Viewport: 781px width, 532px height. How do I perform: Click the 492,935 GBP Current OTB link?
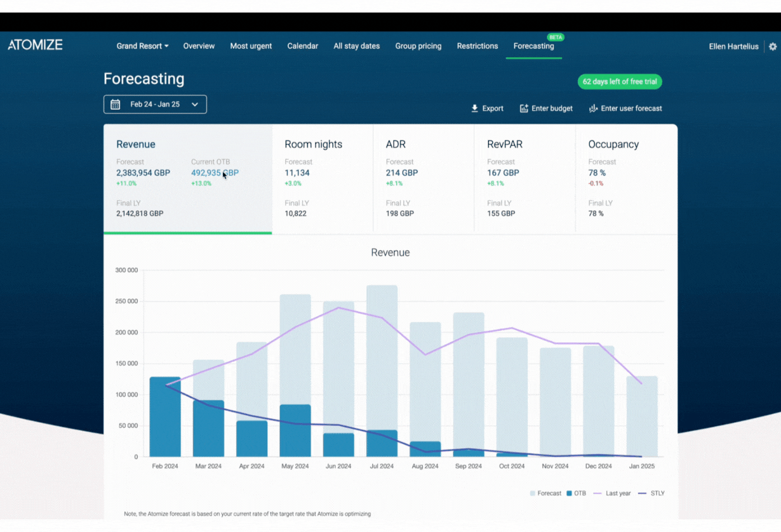tap(215, 173)
